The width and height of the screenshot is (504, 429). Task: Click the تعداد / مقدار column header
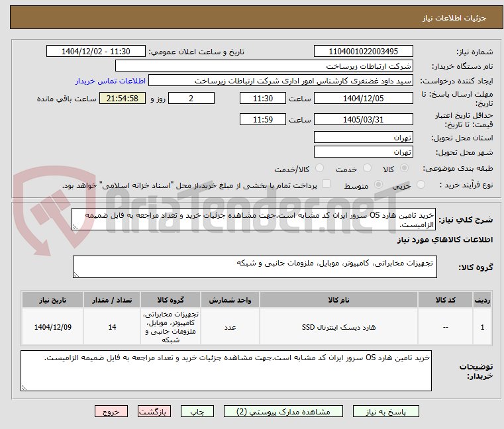click(x=112, y=300)
